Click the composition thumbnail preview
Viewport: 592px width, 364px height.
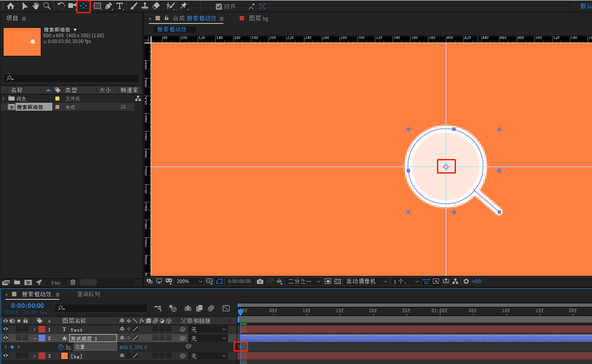click(x=22, y=42)
